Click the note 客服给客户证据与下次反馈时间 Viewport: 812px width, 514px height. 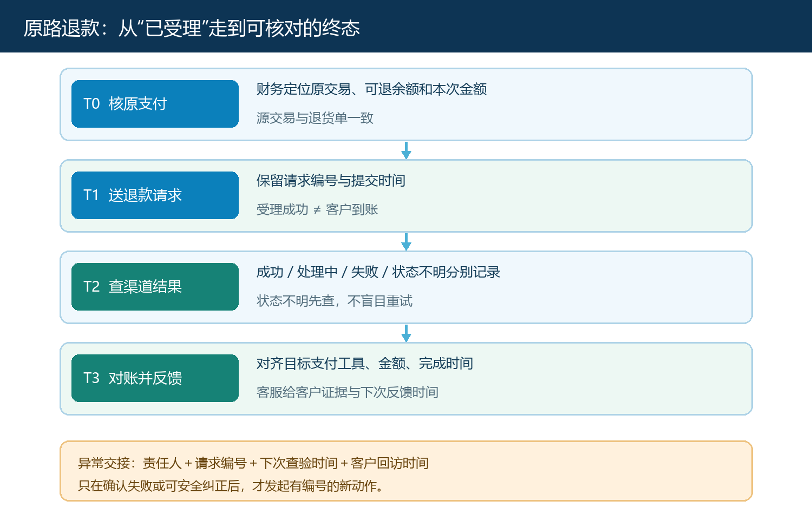pos(348,392)
